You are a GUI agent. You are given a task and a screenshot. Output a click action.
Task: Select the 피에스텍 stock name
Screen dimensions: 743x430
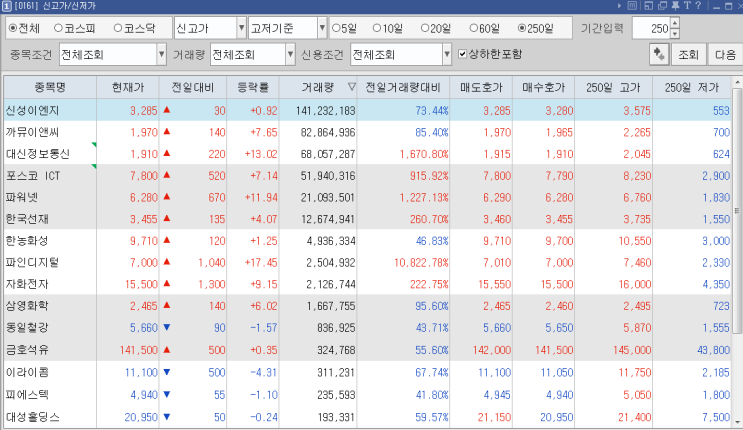27,394
